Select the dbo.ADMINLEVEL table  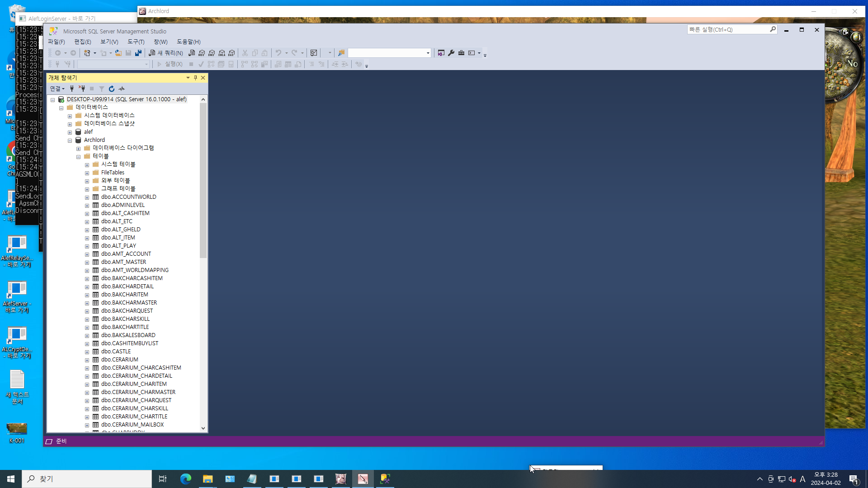point(123,205)
